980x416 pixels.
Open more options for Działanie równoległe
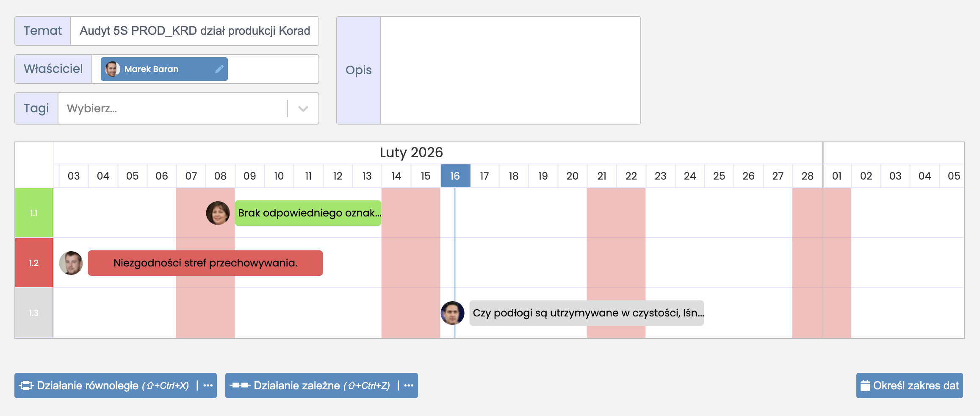208,385
